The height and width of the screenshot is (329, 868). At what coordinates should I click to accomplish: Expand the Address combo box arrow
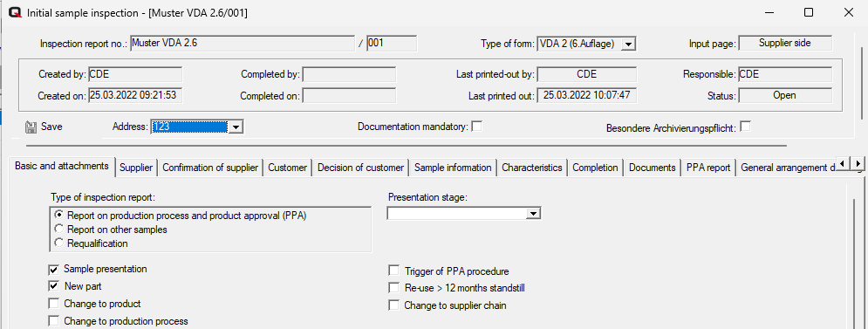pyautogui.click(x=236, y=127)
